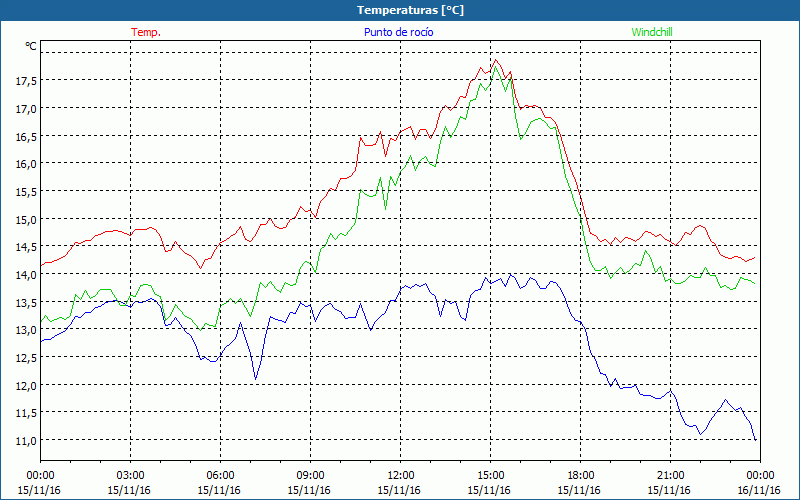
Task: Click the 18:00 time axis label
Action: coord(581,476)
